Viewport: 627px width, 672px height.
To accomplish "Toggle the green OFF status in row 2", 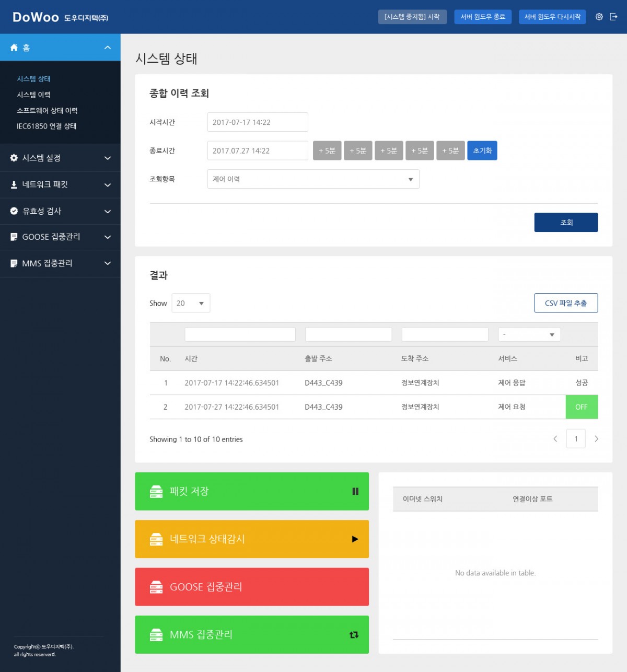I will 582,407.
